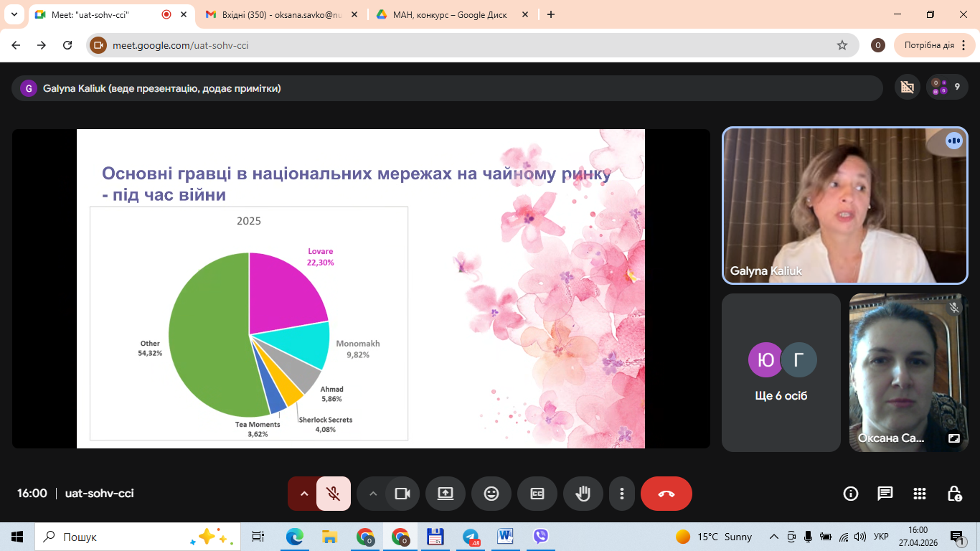Open Microsoft Word from the taskbar

(x=506, y=537)
